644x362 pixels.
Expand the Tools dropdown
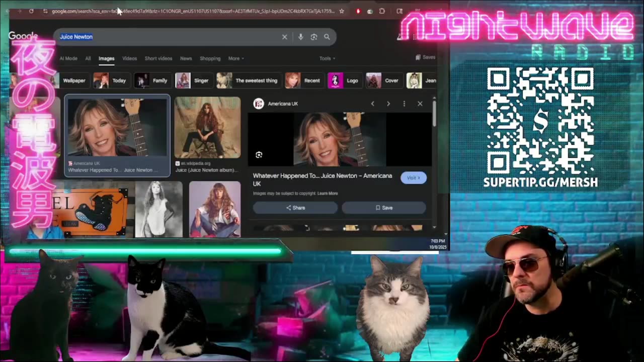click(x=327, y=58)
